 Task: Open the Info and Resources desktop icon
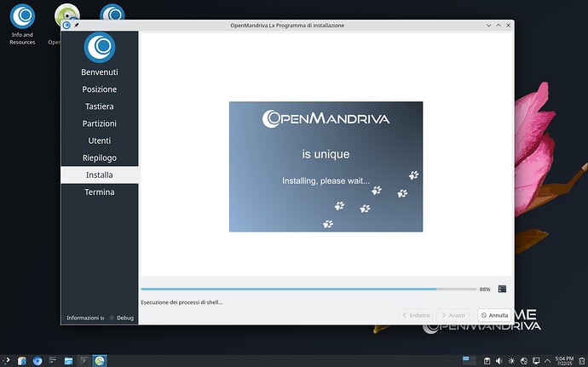point(23,17)
